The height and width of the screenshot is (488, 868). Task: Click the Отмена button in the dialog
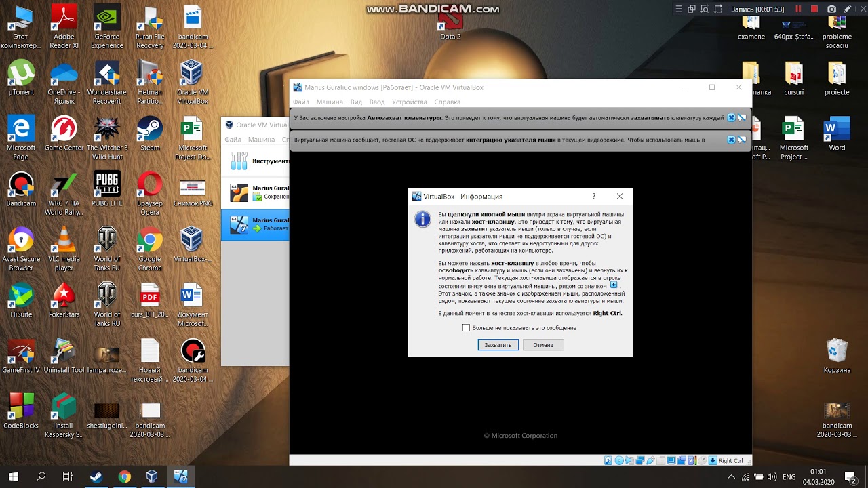pos(543,345)
